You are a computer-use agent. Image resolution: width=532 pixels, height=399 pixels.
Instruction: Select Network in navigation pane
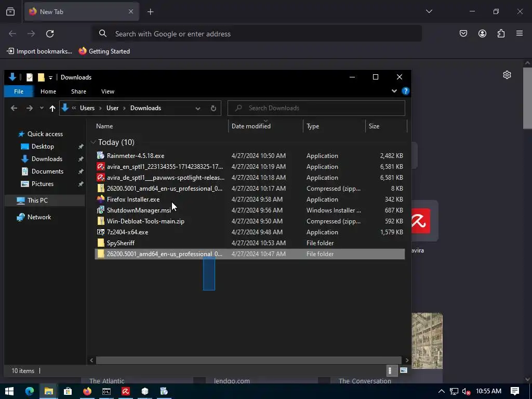click(39, 217)
